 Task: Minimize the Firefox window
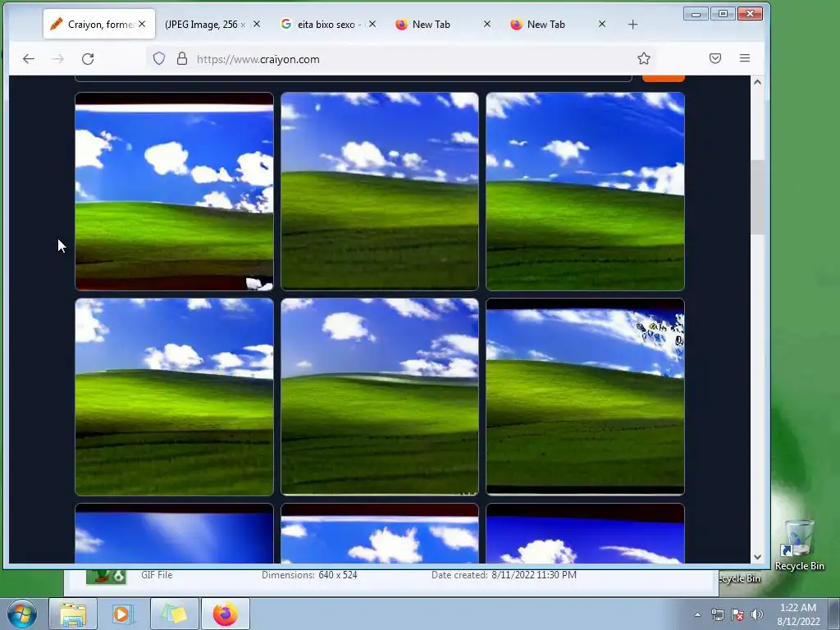click(696, 14)
